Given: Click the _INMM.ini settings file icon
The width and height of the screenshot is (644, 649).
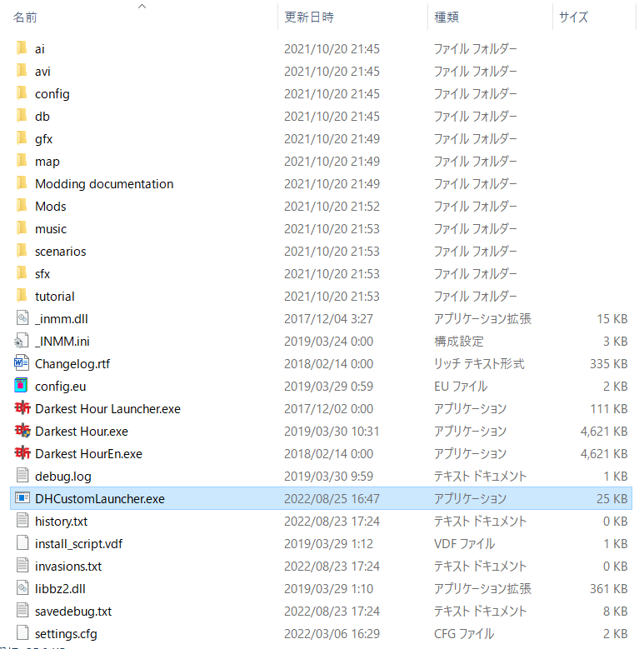Looking at the screenshot, I should 22,341.
